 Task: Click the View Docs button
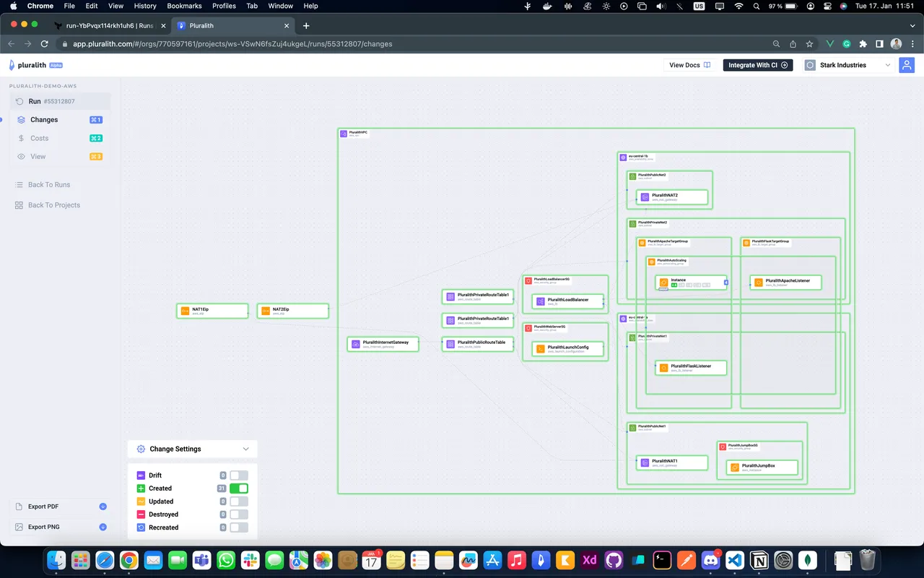(x=690, y=65)
